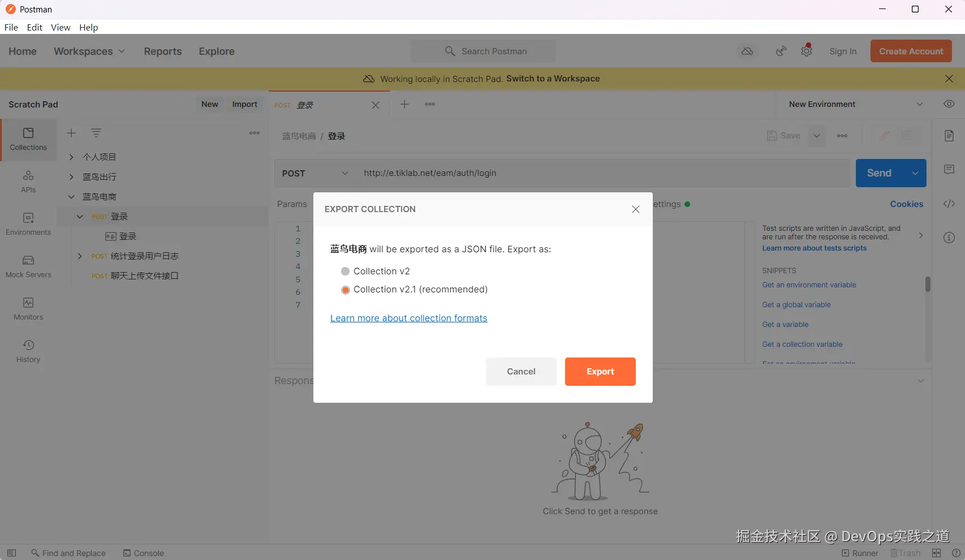Open the comments pane icon

tap(949, 170)
